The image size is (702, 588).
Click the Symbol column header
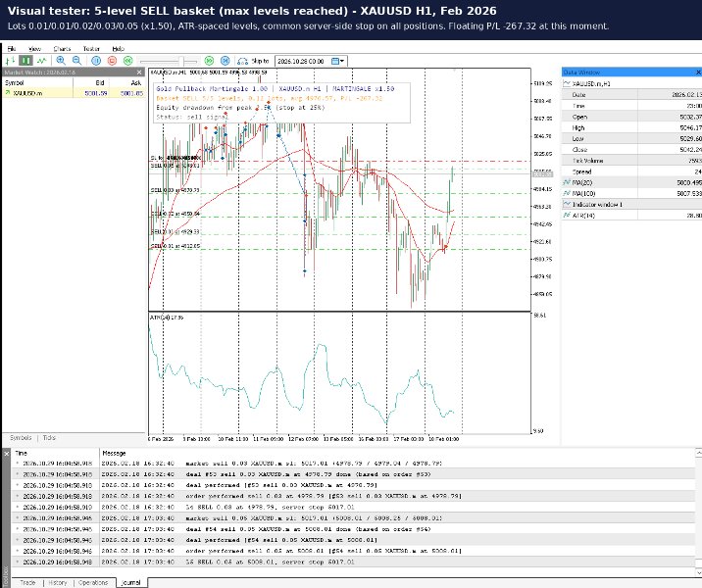point(37,82)
